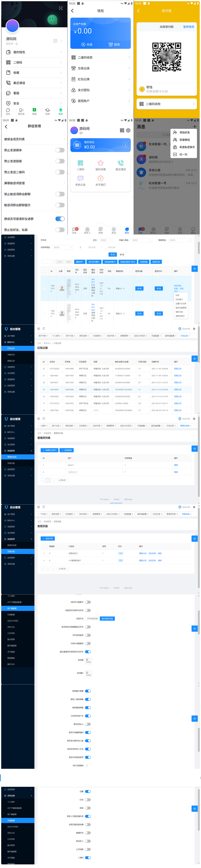The image size is (201, 868).
Task: Toggle the 禁止发送二维码 switch
Action: [x=60, y=172]
